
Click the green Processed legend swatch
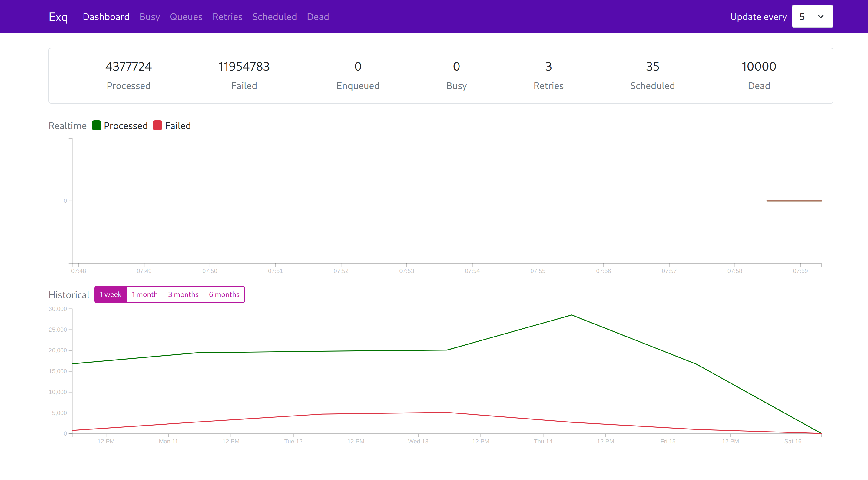[x=96, y=126]
